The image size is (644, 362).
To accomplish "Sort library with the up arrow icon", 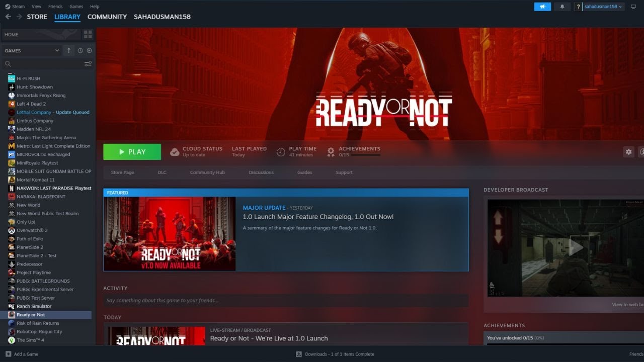I will (69, 51).
